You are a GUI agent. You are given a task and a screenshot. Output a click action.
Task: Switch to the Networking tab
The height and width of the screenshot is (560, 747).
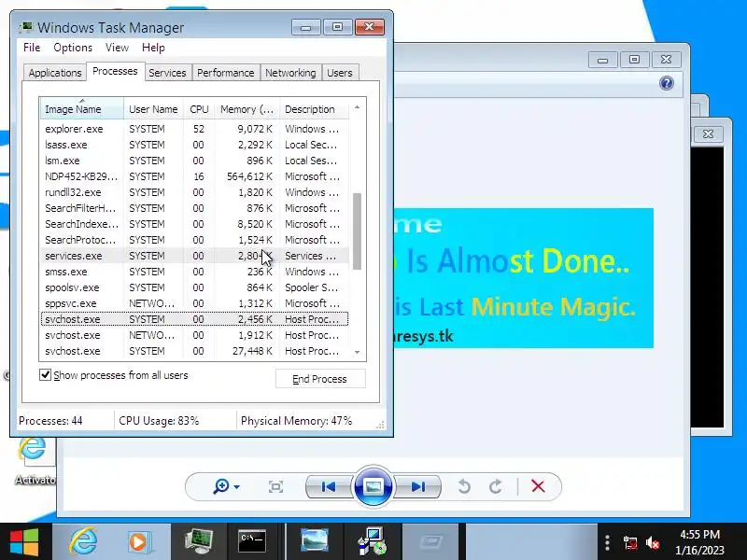[x=290, y=73]
